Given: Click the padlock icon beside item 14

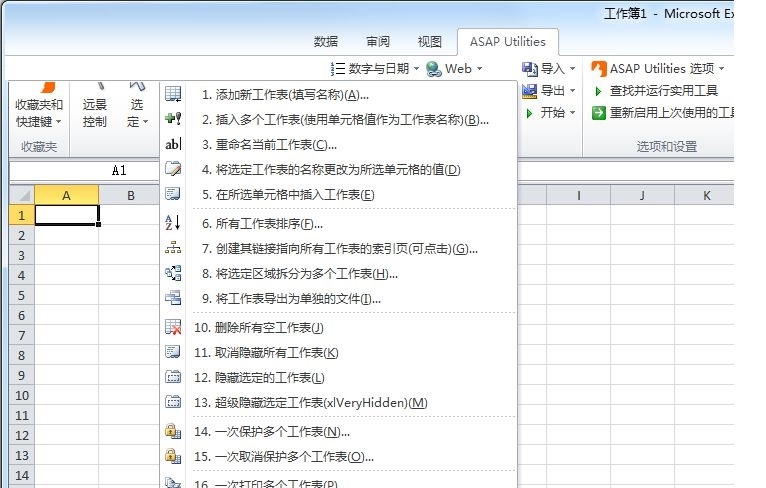Looking at the screenshot, I should click(173, 431).
